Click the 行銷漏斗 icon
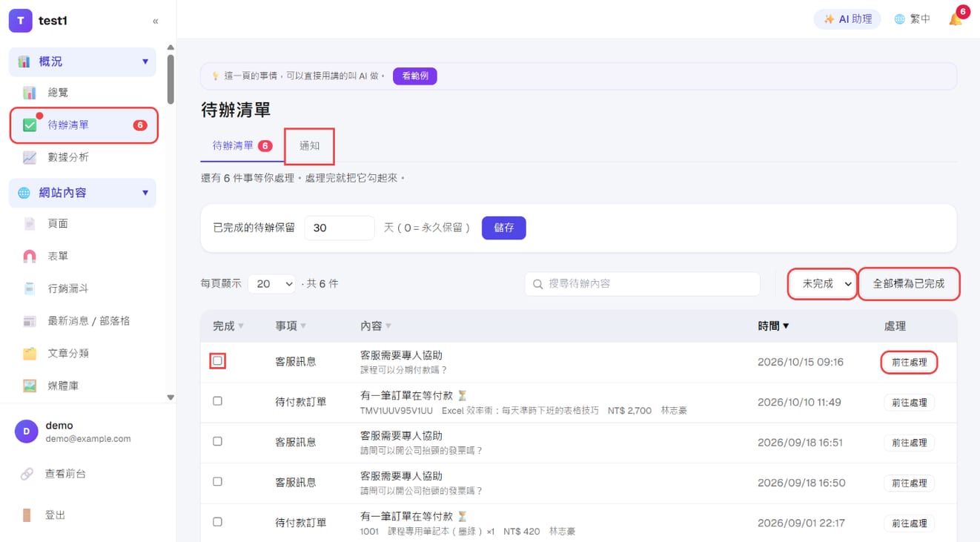Viewport: 980px width, 542px height. pyautogui.click(x=30, y=288)
